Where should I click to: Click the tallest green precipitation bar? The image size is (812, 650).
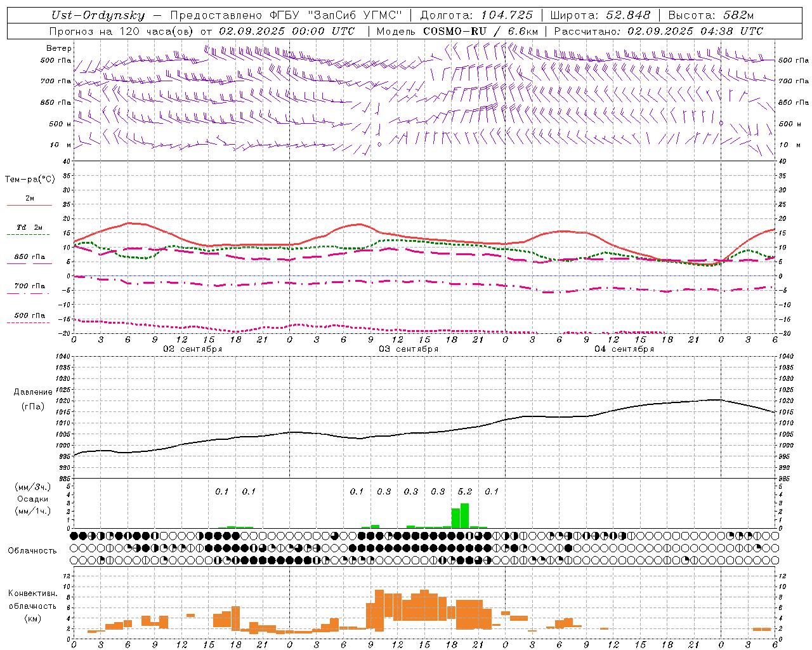tap(465, 515)
